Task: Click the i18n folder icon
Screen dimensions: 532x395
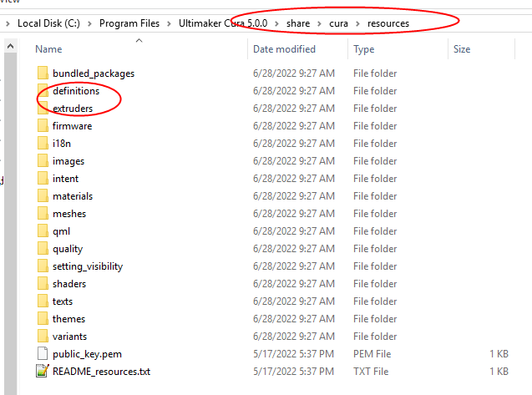Action: [43, 144]
